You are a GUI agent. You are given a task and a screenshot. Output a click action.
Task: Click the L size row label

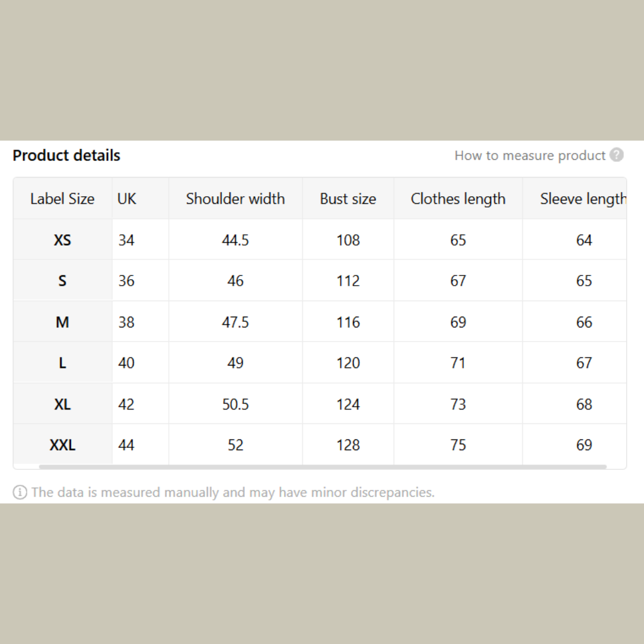pyautogui.click(x=63, y=363)
